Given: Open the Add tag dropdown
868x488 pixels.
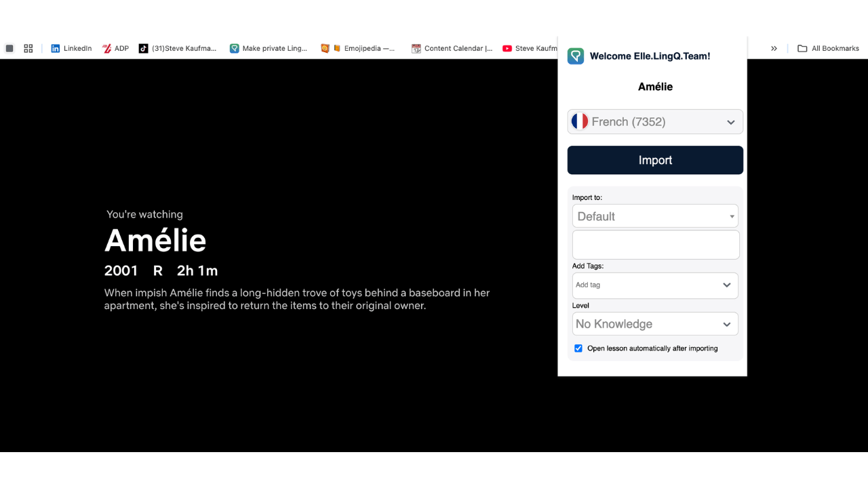Looking at the screenshot, I should tap(655, 285).
